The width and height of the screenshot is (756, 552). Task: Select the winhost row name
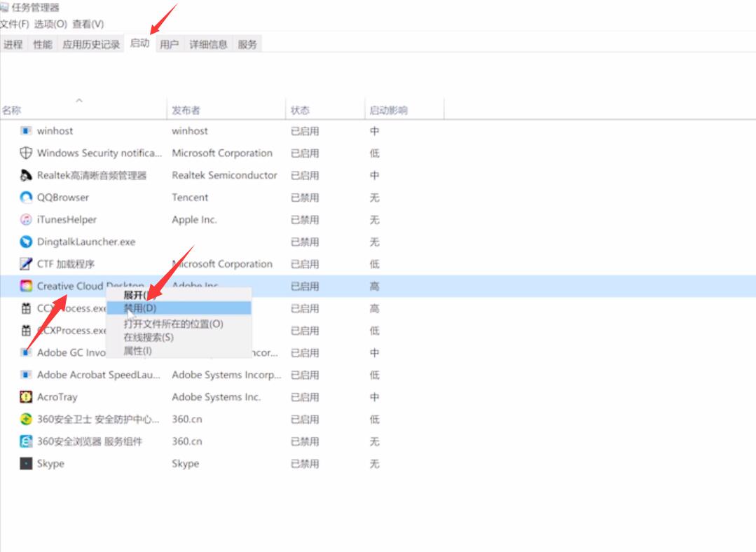55,131
